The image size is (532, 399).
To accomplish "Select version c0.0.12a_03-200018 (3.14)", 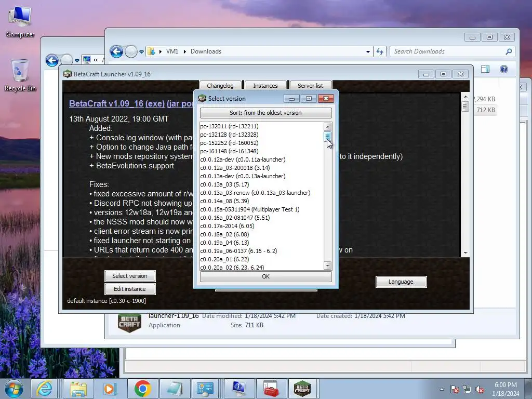I will [x=262, y=168].
